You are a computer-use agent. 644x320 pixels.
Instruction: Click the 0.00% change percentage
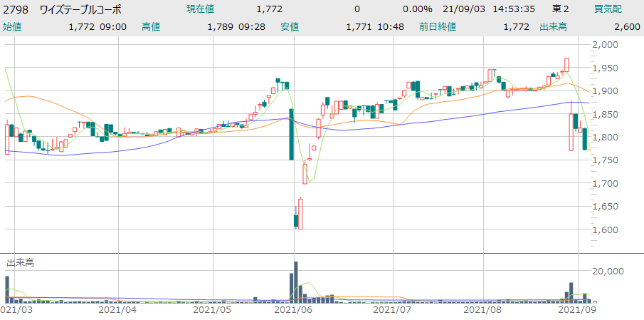tap(417, 9)
